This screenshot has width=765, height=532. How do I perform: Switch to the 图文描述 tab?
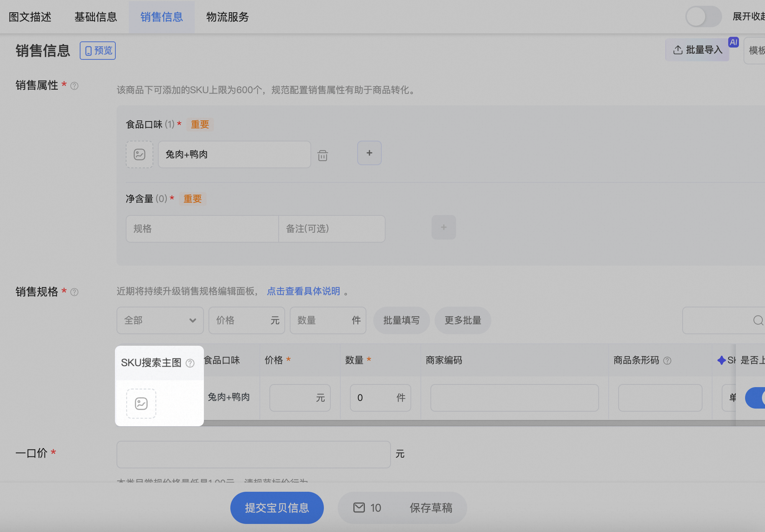pyautogui.click(x=30, y=17)
